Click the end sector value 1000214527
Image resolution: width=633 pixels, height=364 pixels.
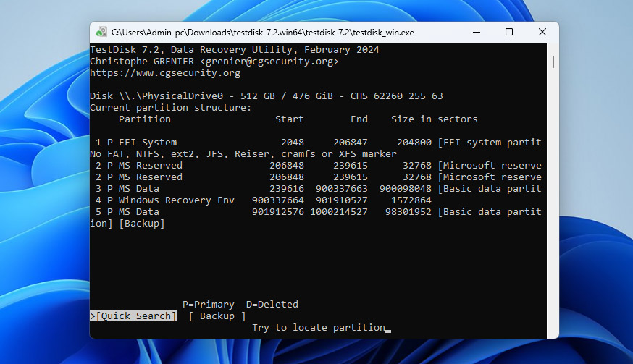339,212
